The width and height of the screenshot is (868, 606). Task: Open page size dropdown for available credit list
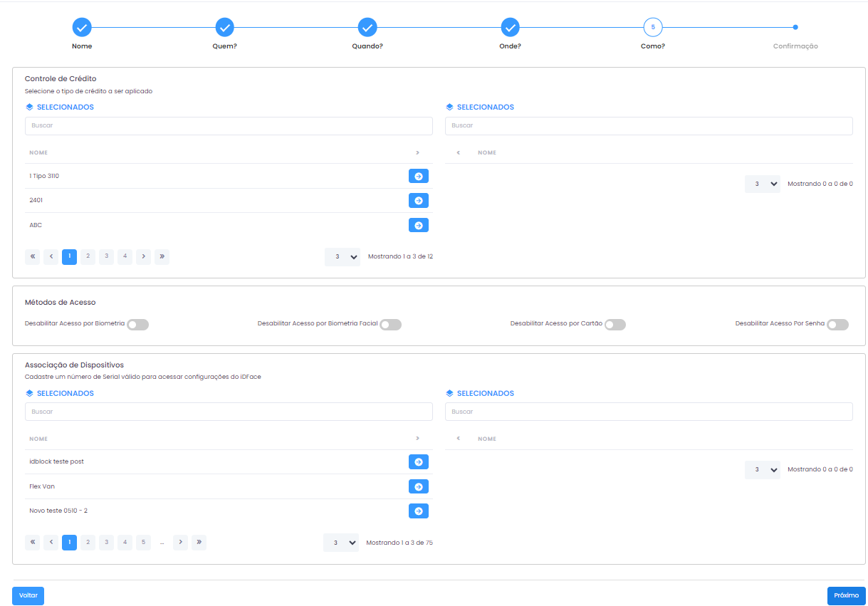point(343,256)
